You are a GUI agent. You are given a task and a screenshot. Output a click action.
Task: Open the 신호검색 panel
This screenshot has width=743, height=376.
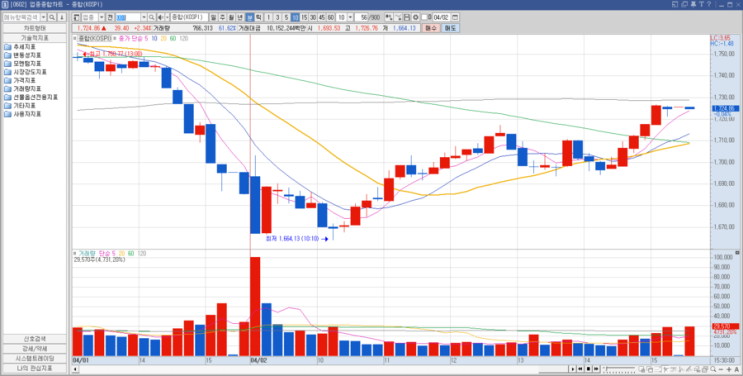point(35,339)
